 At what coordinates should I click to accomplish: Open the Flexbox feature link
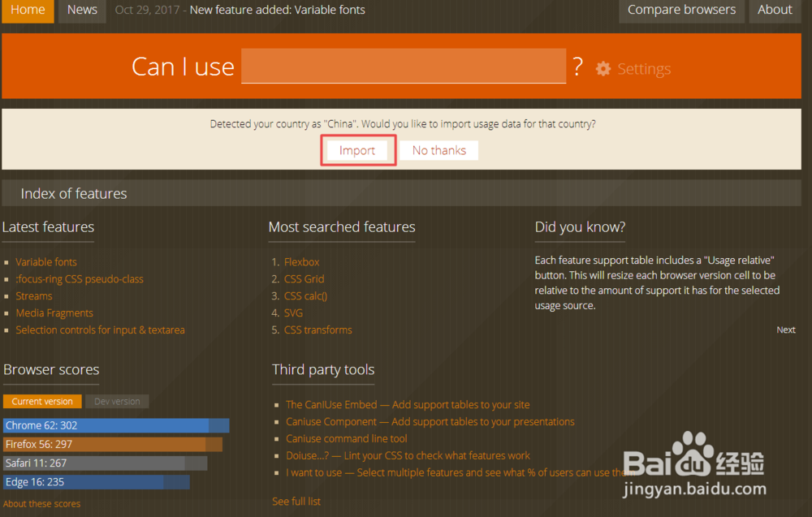click(x=301, y=262)
